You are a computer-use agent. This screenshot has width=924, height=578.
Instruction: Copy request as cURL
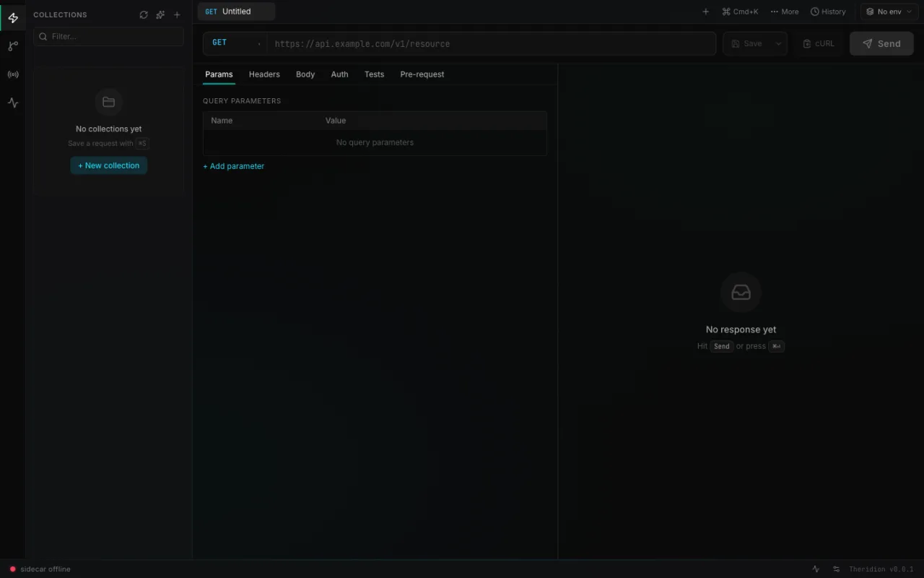click(819, 43)
